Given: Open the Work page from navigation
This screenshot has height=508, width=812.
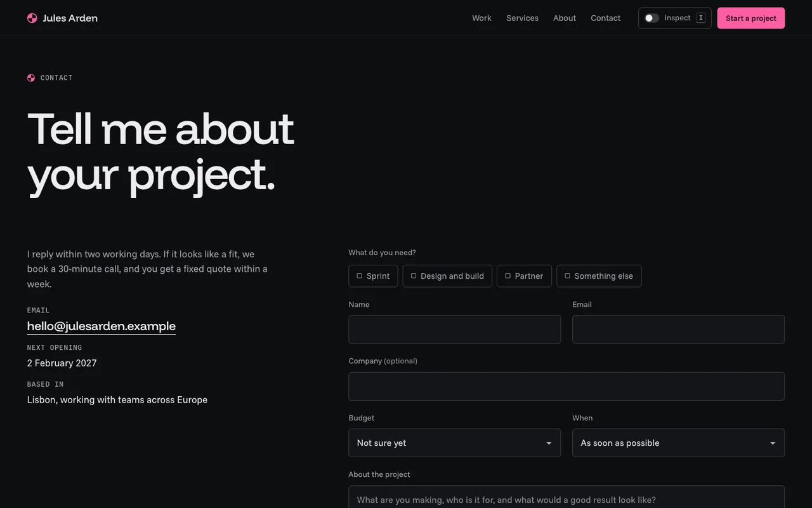Looking at the screenshot, I should [481, 18].
